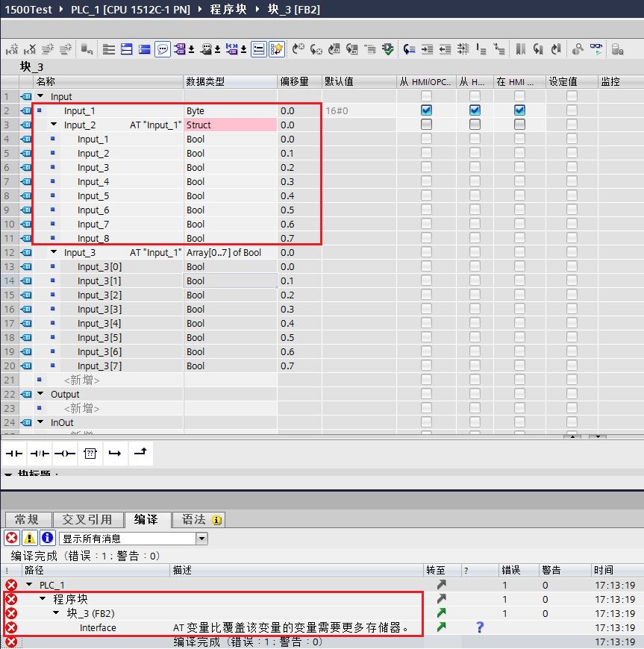The height and width of the screenshot is (649, 644).
Task: Click the favorites star toggle icon
Action: pyautogui.click(x=276, y=49)
